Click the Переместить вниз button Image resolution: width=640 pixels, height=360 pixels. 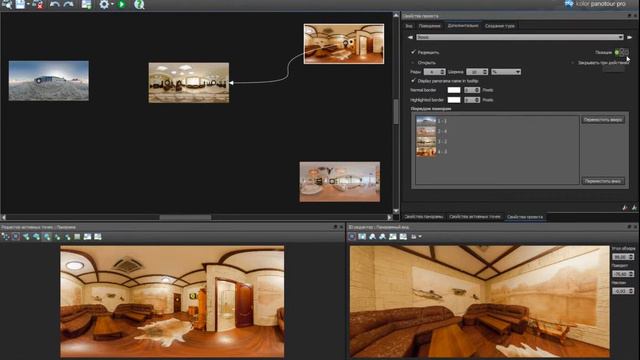pyautogui.click(x=603, y=181)
